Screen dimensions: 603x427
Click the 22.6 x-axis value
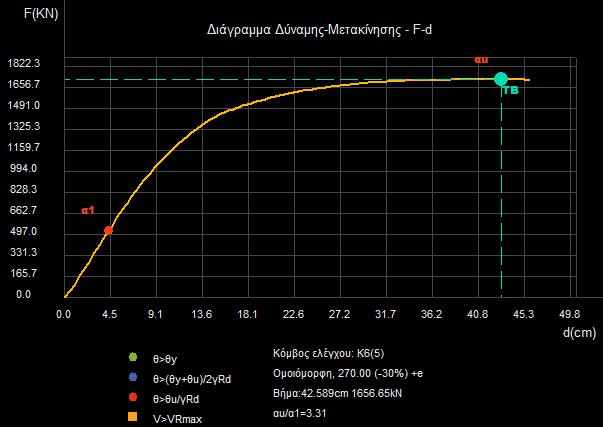click(293, 314)
